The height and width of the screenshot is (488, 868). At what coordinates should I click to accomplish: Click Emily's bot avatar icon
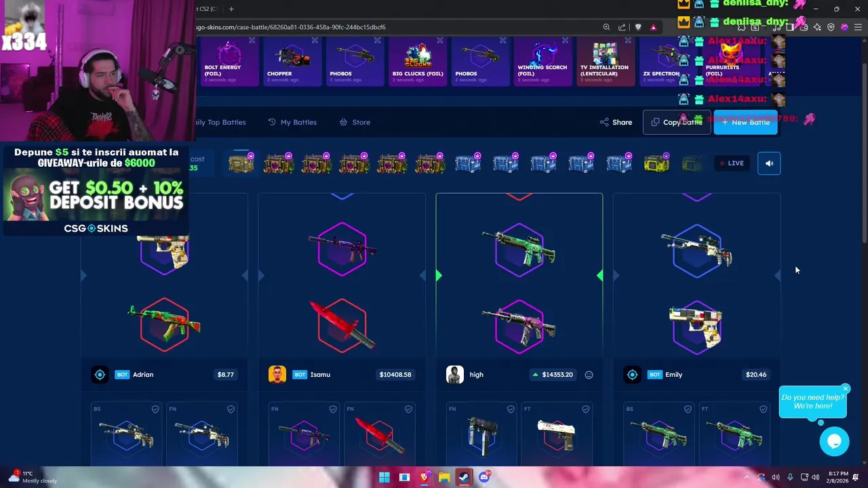pos(632,374)
